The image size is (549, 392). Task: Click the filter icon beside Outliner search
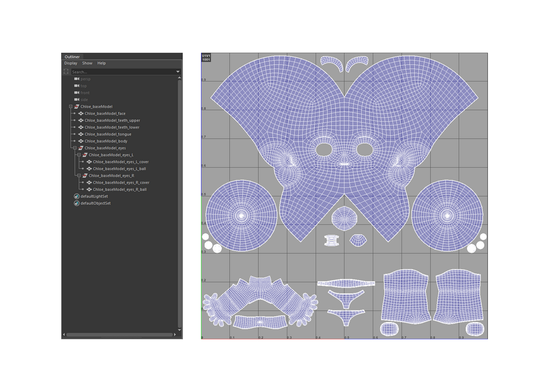pos(66,72)
